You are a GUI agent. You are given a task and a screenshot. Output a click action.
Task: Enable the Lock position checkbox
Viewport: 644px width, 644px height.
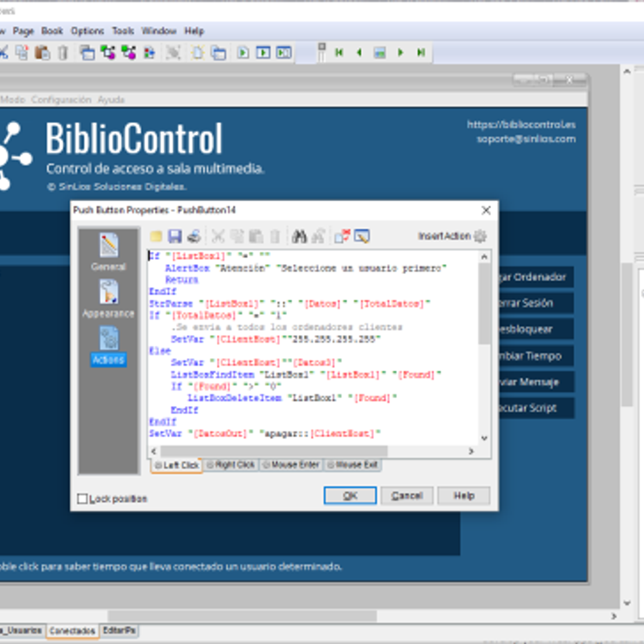coord(82,499)
